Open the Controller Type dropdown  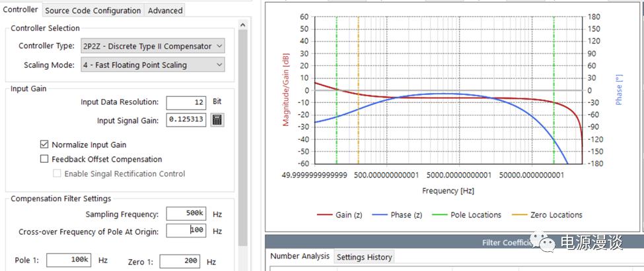[152, 46]
